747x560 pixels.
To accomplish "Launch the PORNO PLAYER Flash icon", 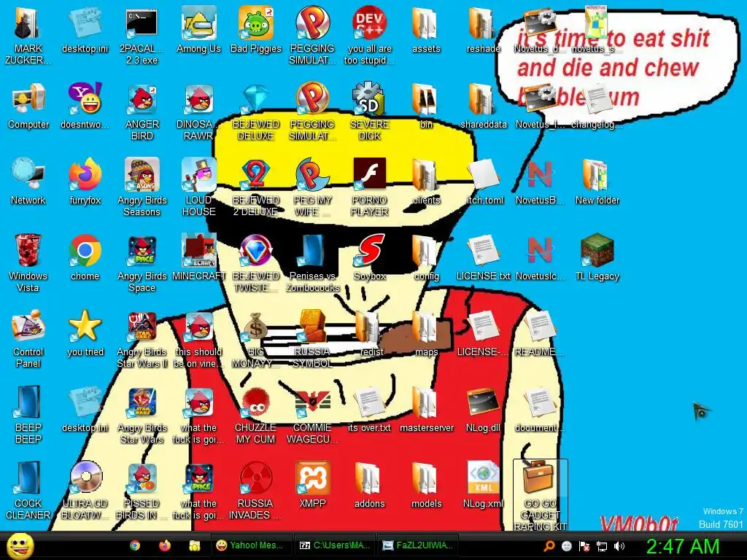I will (370, 187).
